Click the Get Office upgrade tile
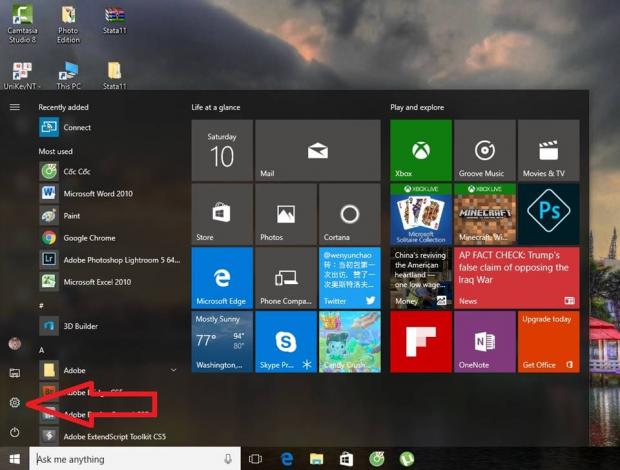 tap(548, 341)
